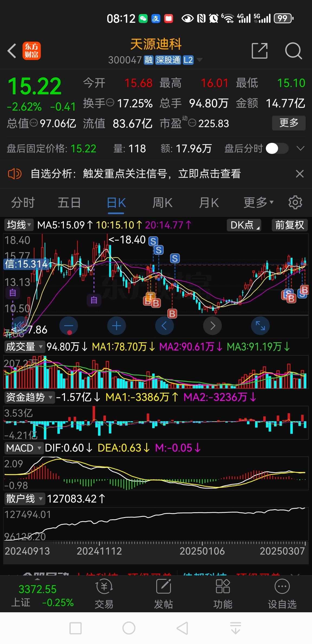Open 自选分析 signal notice link
The height and width of the screenshot is (644, 312).
(136, 174)
